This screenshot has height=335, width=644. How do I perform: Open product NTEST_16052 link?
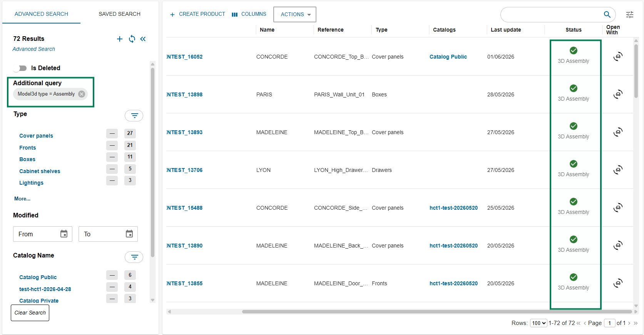[x=185, y=57]
